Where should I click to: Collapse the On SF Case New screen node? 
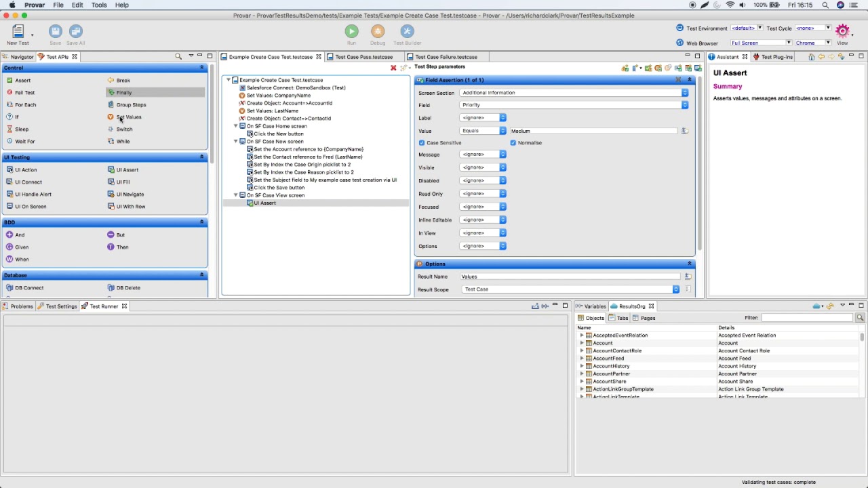pos(236,142)
